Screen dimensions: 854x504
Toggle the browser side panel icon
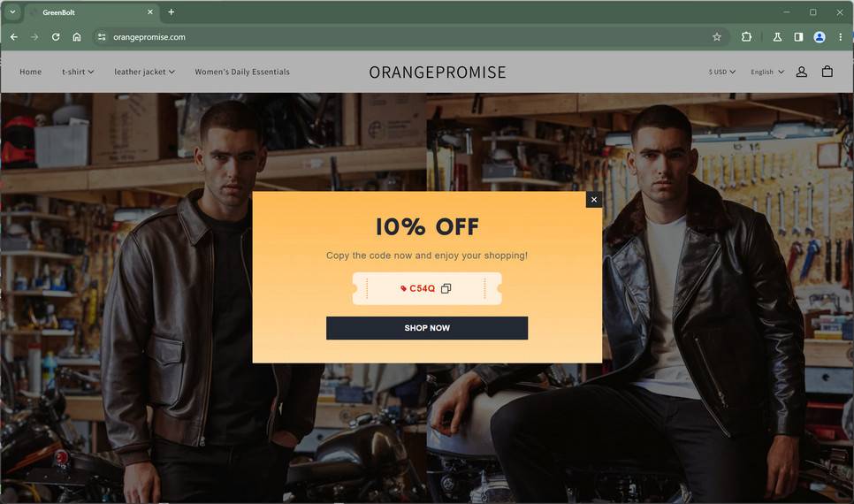pos(798,37)
